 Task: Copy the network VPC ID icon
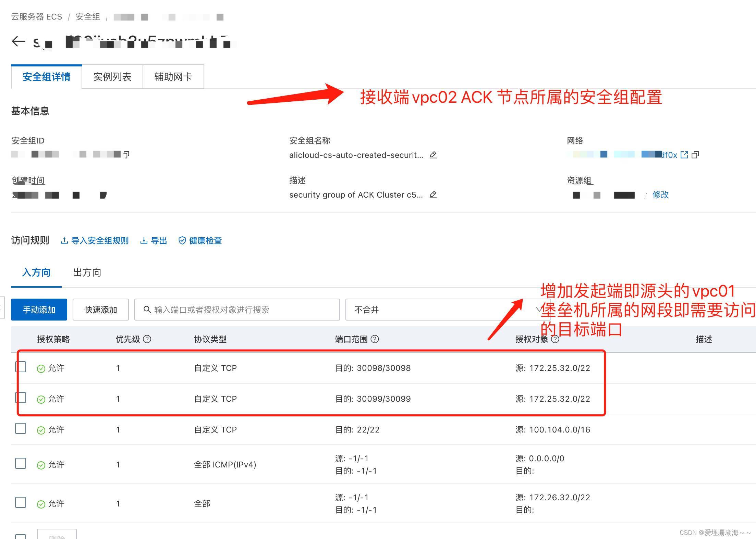pyautogui.click(x=695, y=155)
